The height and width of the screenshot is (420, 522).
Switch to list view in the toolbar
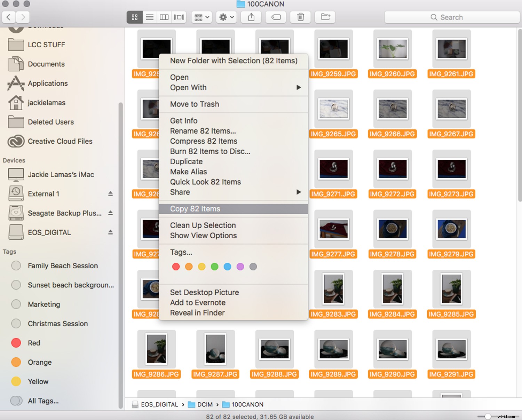[149, 17]
